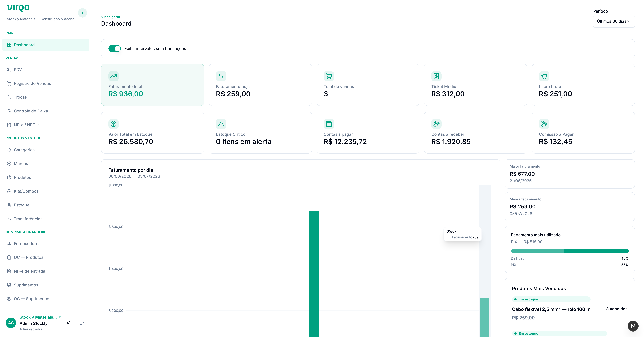Click the Controle de Caixa bank icon
This screenshot has height=337, width=644.
click(9, 111)
